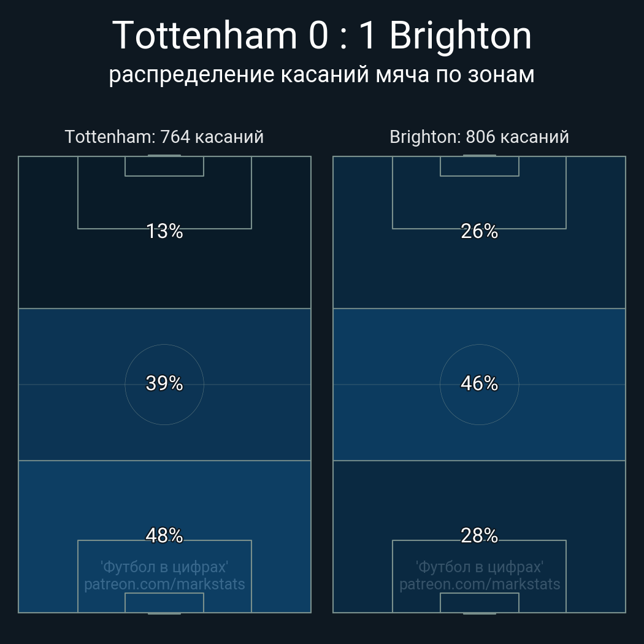The height and width of the screenshot is (644, 644).
Task: Click Tottenham's 39% midfield label
Action: (x=164, y=383)
